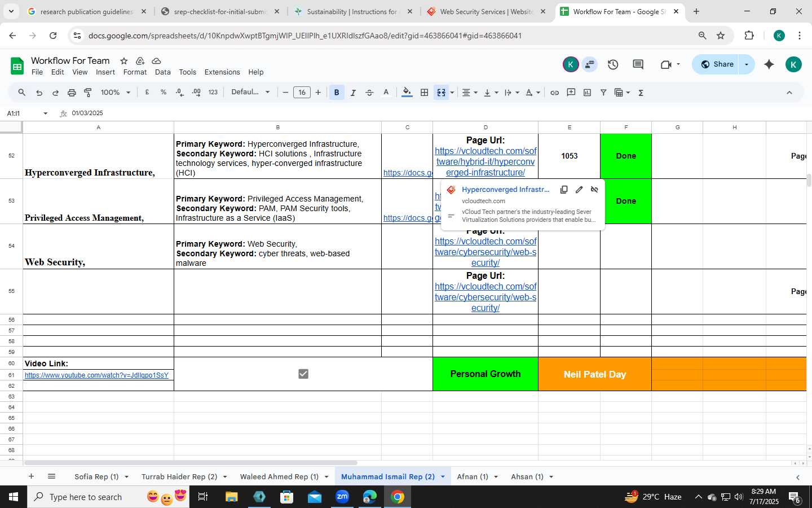This screenshot has height=508, width=812.
Task: Toggle checkbox in row 61
Action: [303, 374]
